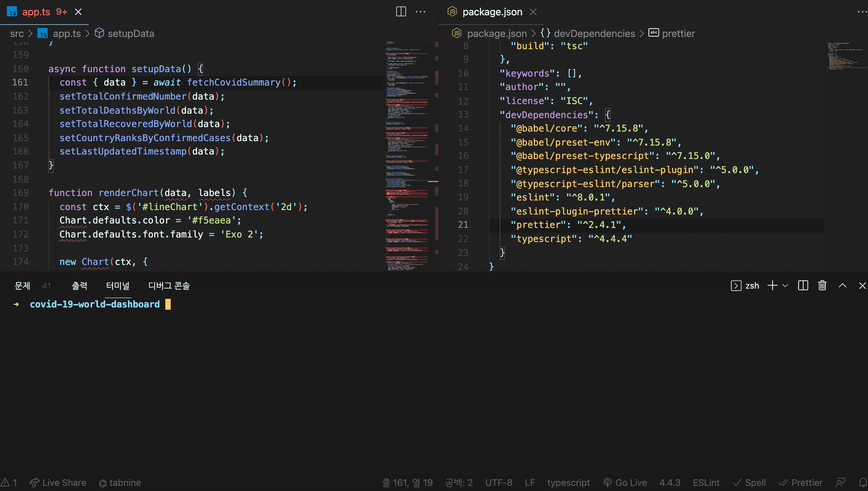Open the 디버그 콘솔 (Debug Console) tab
Image resolution: width=868 pixels, height=491 pixels.
(x=169, y=286)
